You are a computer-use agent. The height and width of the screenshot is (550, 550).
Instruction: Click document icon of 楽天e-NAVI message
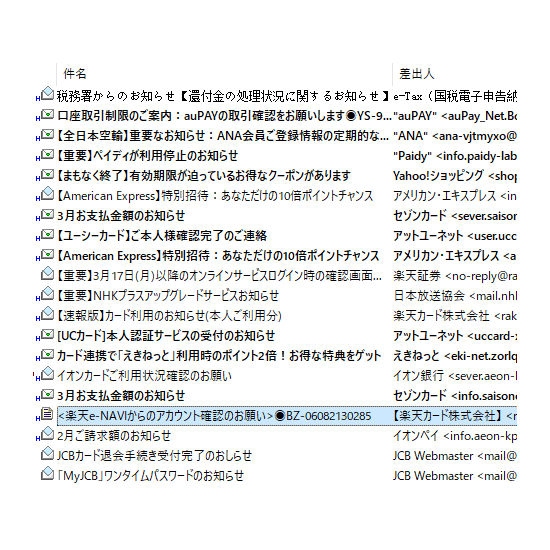click(47, 414)
